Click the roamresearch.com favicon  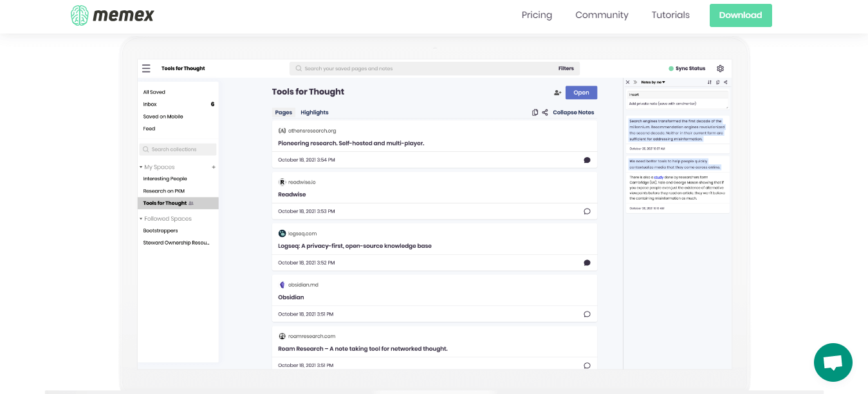[282, 336]
